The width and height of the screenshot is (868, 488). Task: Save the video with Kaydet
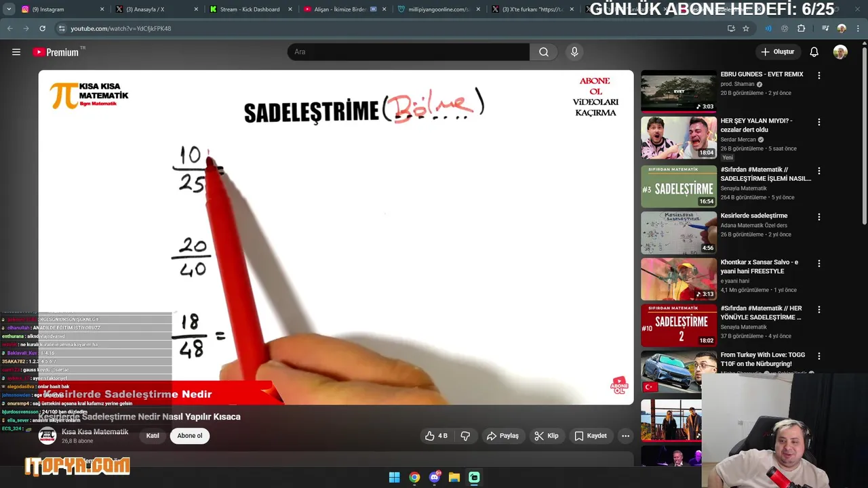point(591,436)
